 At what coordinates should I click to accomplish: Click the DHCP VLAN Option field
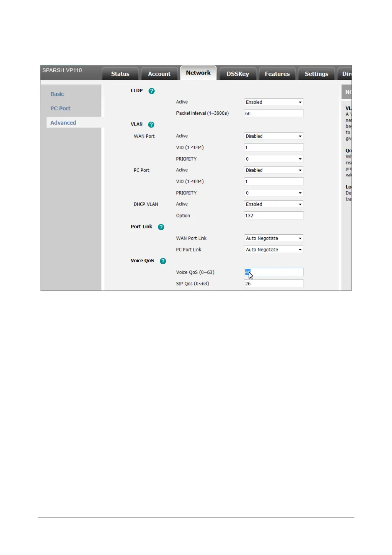click(274, 216)
